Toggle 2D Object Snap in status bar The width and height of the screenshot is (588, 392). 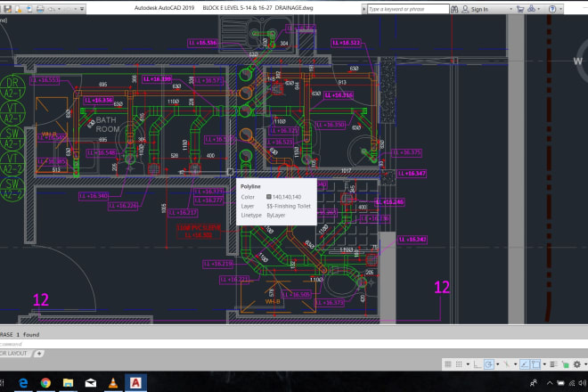tap(535, 363)
